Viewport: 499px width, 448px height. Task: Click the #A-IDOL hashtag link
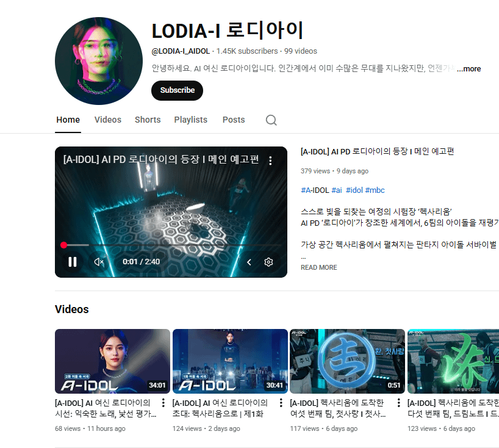315,190
